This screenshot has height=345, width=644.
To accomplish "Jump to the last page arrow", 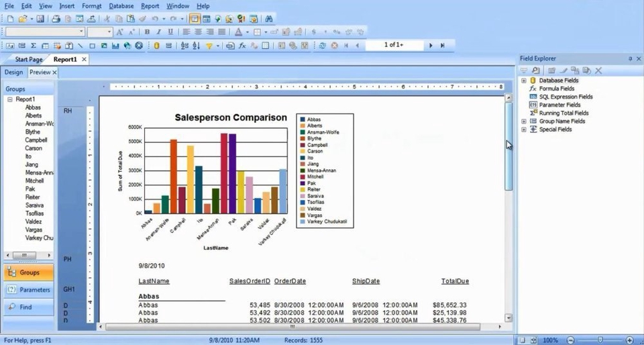I will (442, 46).
